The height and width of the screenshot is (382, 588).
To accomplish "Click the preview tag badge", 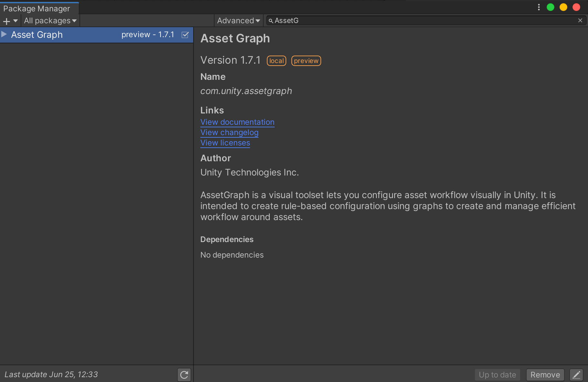I will click(x=306, y=61).
